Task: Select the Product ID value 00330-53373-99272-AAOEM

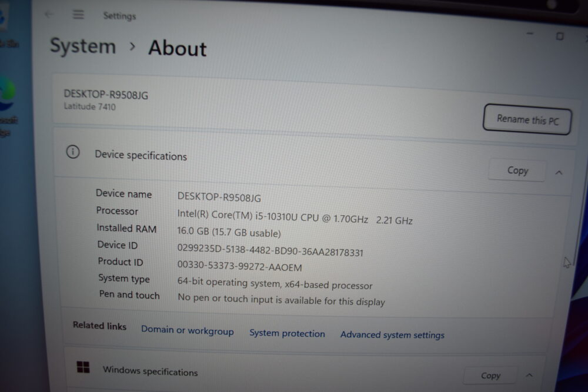Action: pyautogui.click(x=239, y=266)
